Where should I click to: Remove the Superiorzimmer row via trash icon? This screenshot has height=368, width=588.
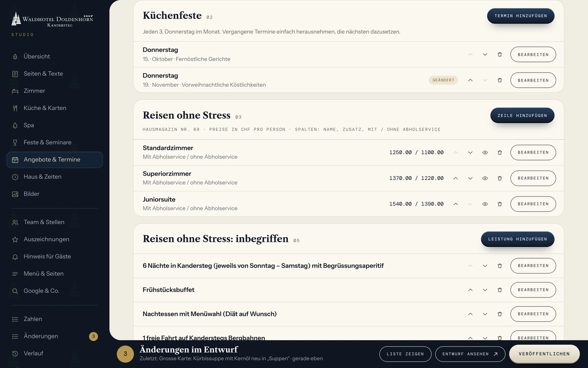click(x=500, y=178)
